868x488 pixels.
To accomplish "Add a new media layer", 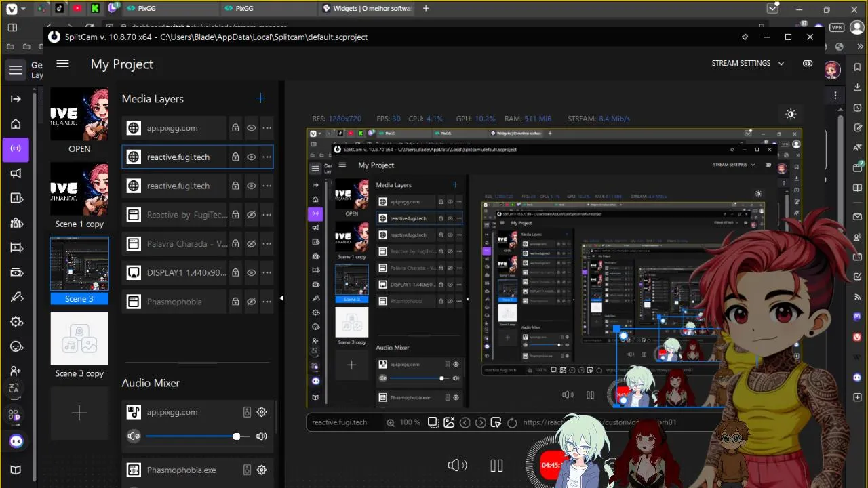I will coord(260,98).
